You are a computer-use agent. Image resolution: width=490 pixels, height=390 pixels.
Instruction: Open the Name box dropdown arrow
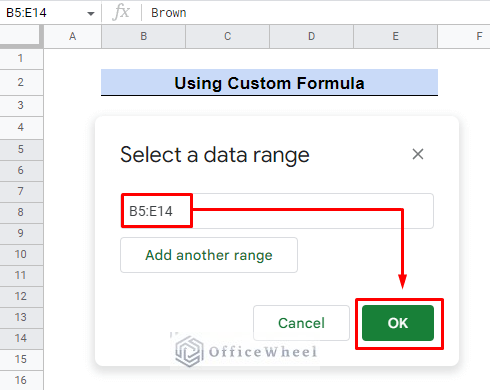click(91, 13)
